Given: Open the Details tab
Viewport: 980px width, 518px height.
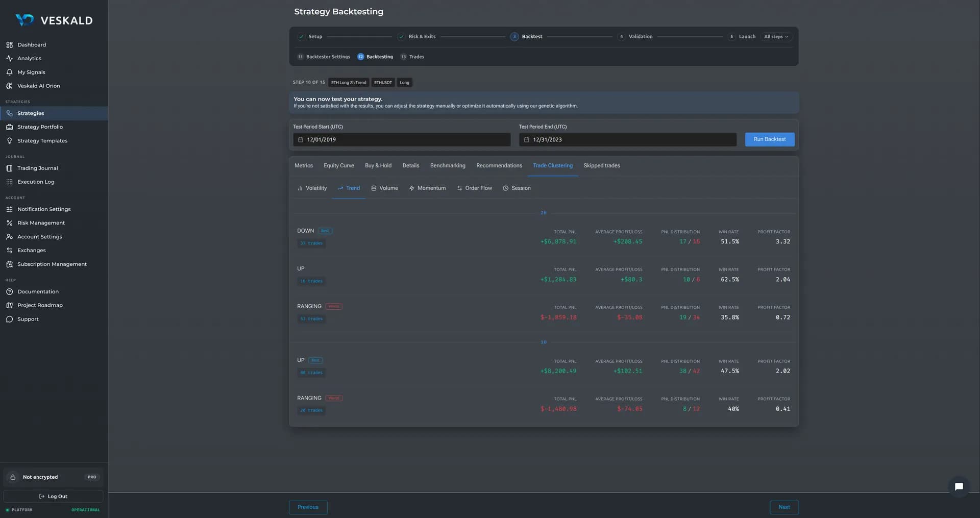Looking at the screenshot, I should [411, 166].
